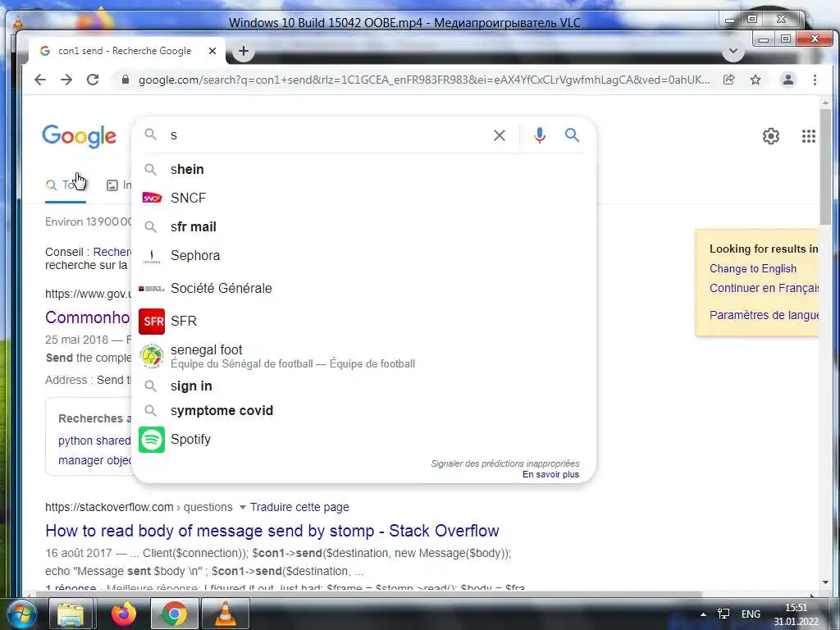Open the taskbar clock showing 15:51
The height and width of the screenshot is (630, 840).
(796, 614)
